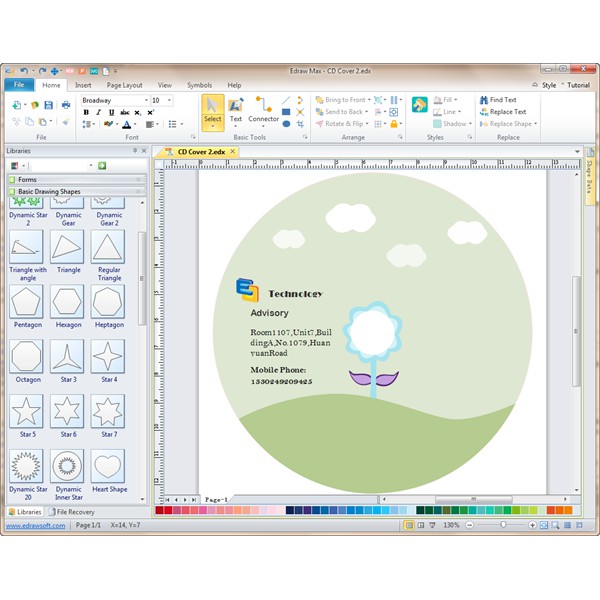600x600 pixels.
Task: Adjust the zoom slider handle
Action: 503,525
